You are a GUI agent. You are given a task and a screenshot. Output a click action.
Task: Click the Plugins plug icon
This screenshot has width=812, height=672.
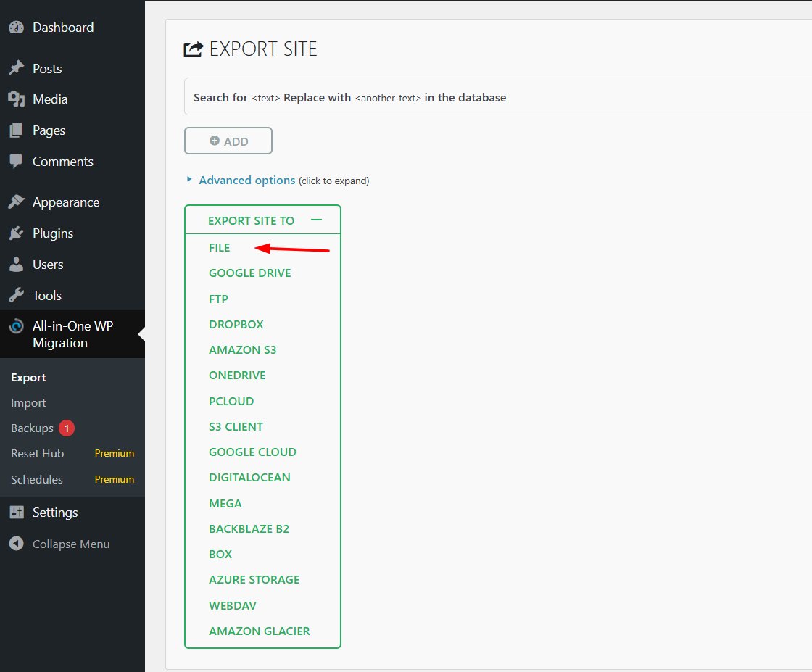[17, 233]
